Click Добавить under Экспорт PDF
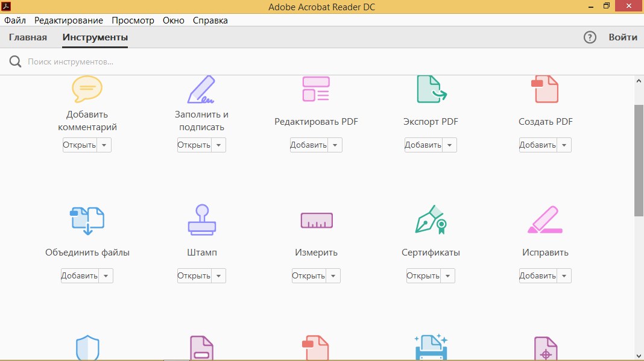The width and height of the screenshot is (644, 361). point(423,145)
